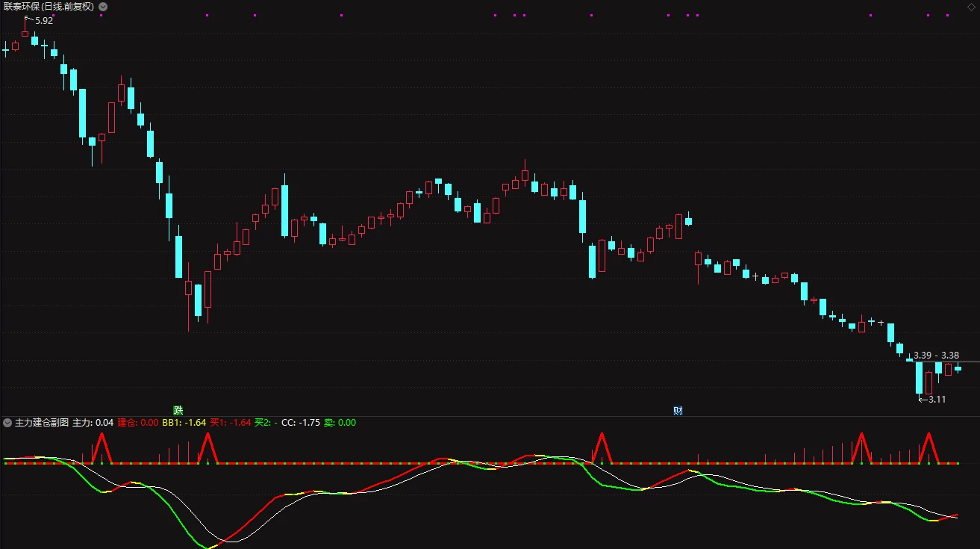Open dropdown next to 联泰环保 chart title
The height and width of the screenshot is (549, 980).
103,6
